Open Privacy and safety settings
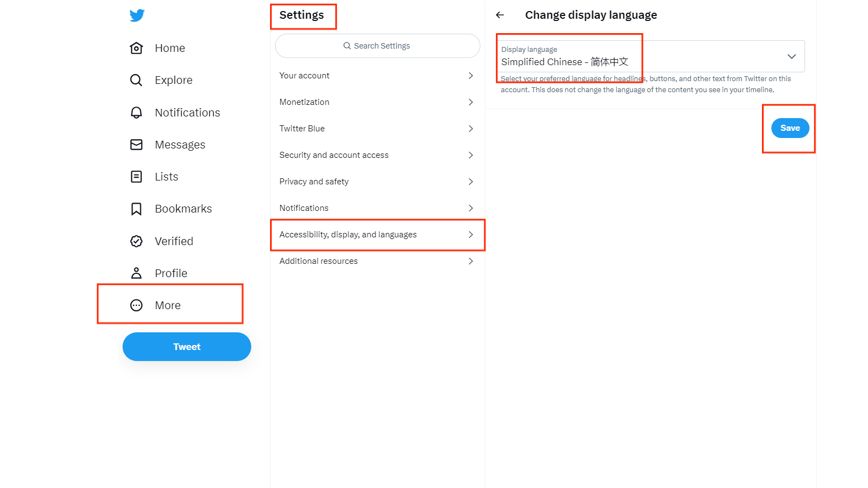 point(378,182)
